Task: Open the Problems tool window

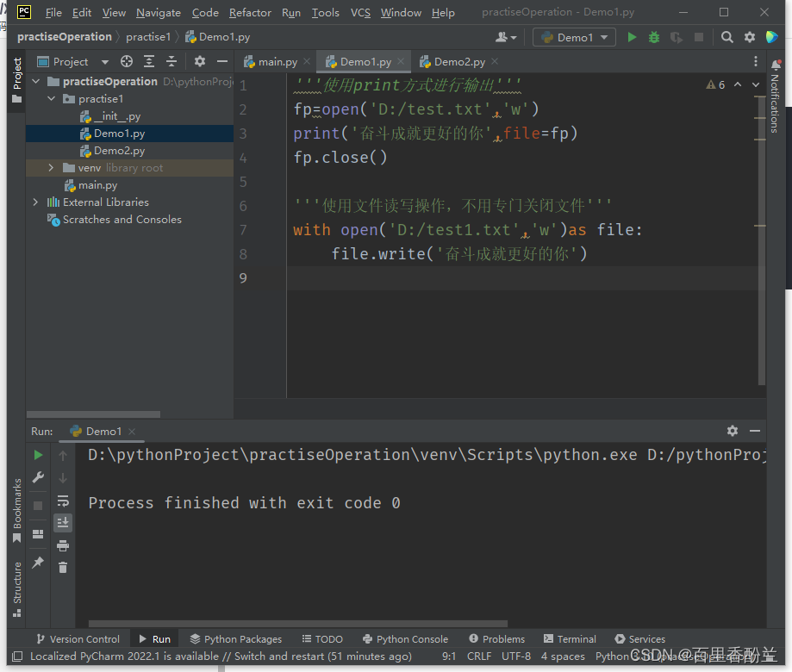Action: point(496,639)
